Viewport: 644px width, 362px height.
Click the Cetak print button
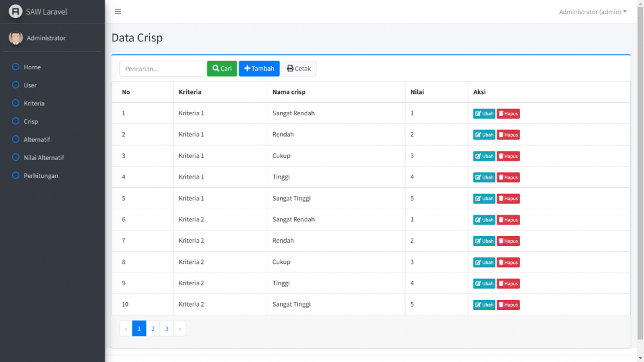[299, 69]
